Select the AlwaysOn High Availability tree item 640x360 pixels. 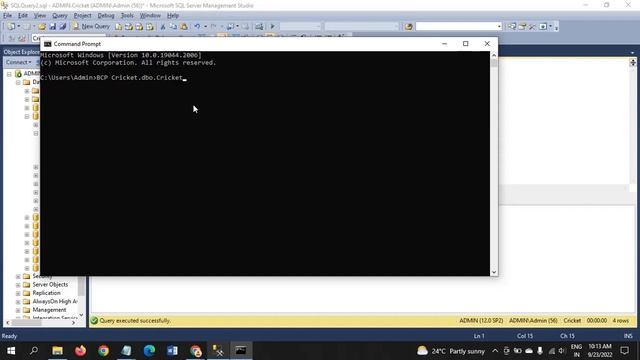[55, 301]
